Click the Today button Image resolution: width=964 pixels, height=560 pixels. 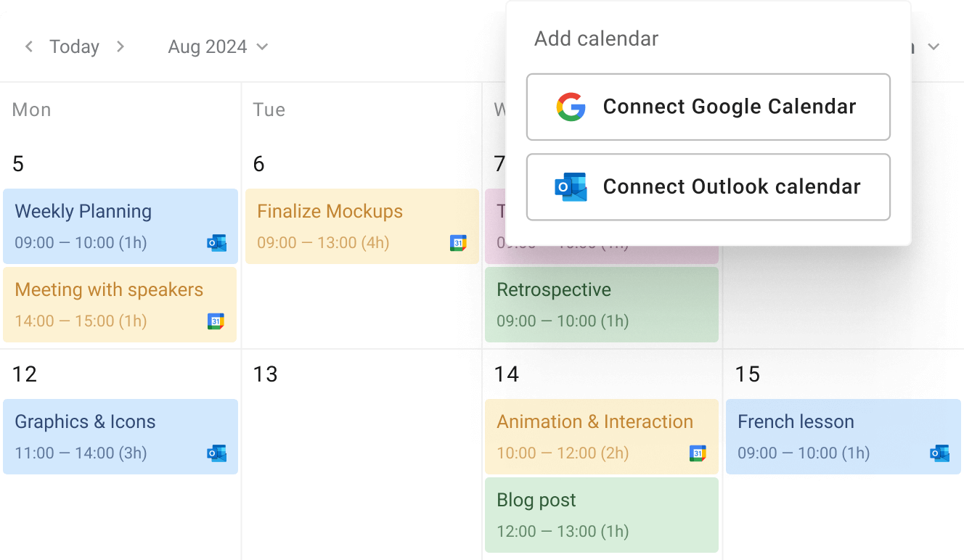click(x=74, y=46)
